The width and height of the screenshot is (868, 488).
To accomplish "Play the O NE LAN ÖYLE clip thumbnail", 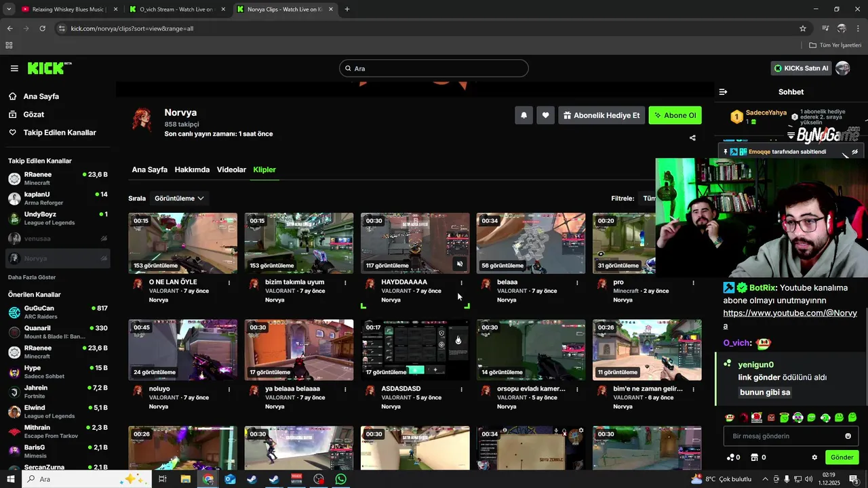I will pos(182,243).
